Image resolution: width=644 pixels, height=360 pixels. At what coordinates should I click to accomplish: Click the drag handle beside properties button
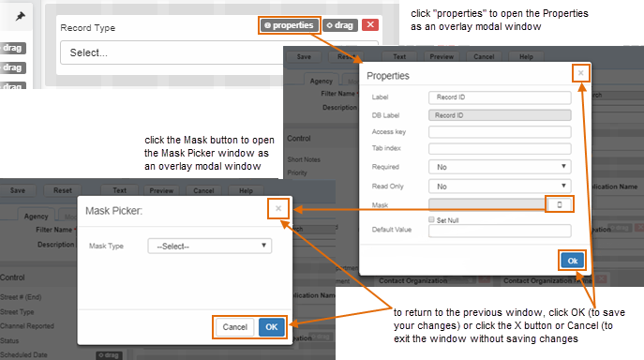click(x=340, y=25)
